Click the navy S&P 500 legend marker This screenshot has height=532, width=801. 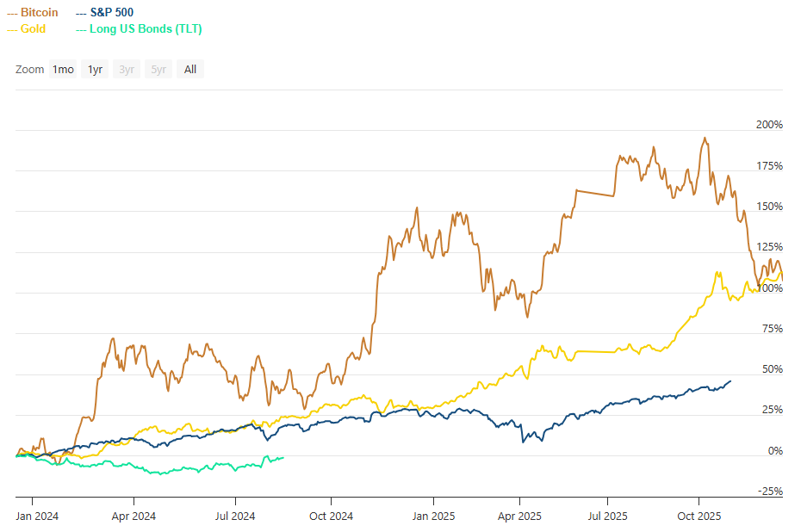click(x=82, y=12)
